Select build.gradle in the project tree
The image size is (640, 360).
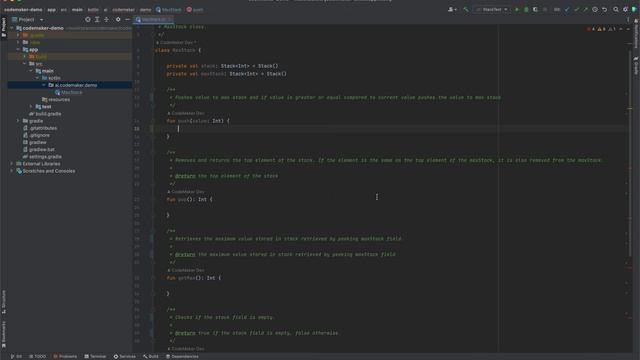pos(45,113)
